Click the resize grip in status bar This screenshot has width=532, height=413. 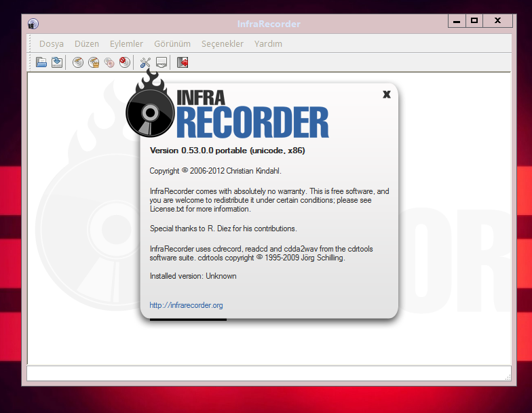[508, 377]
